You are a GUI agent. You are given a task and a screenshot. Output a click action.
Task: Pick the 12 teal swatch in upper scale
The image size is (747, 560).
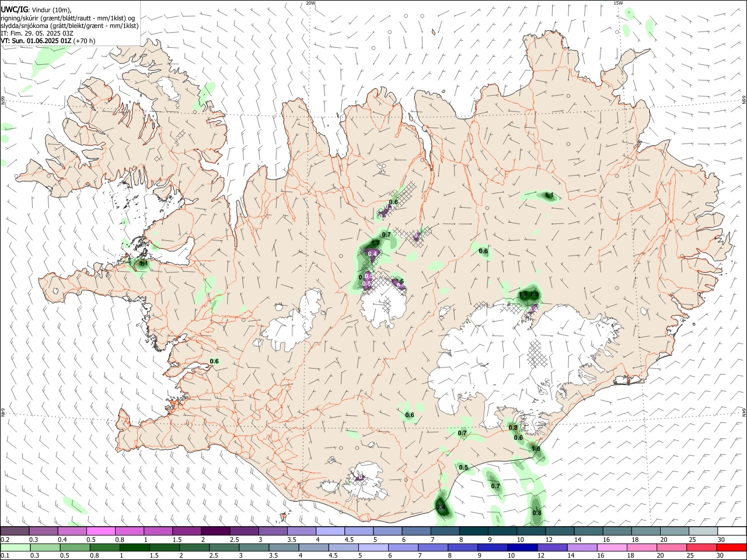click(560, 531)
